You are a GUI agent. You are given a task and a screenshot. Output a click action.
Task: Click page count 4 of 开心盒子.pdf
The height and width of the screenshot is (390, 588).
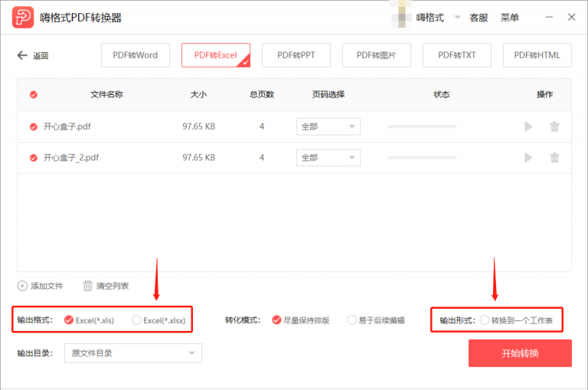[262, 126]
